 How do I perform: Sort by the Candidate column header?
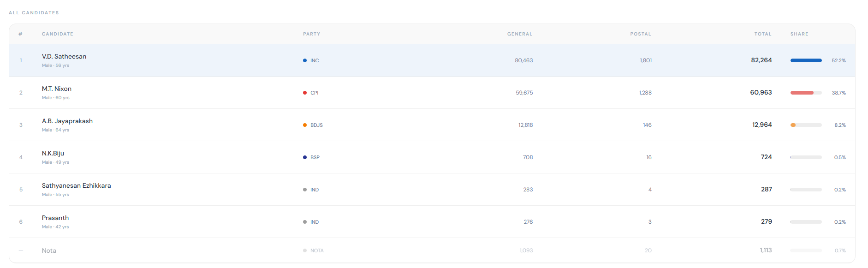coord(57,34)
